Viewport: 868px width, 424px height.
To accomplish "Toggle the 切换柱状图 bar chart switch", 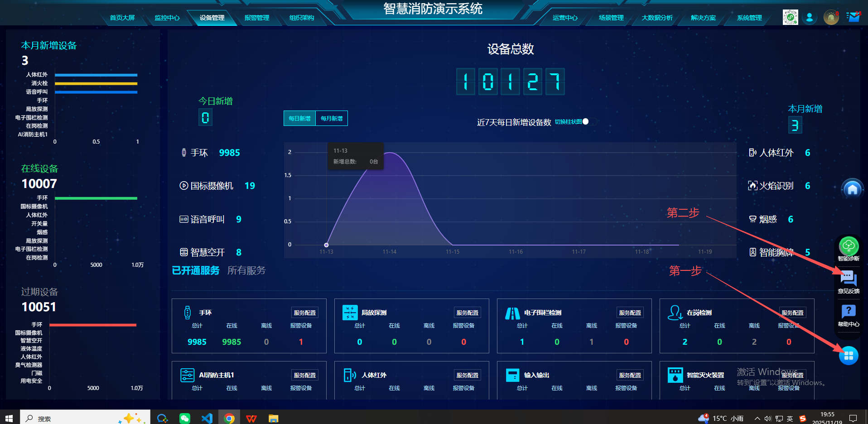I will (x=588, y=121).
